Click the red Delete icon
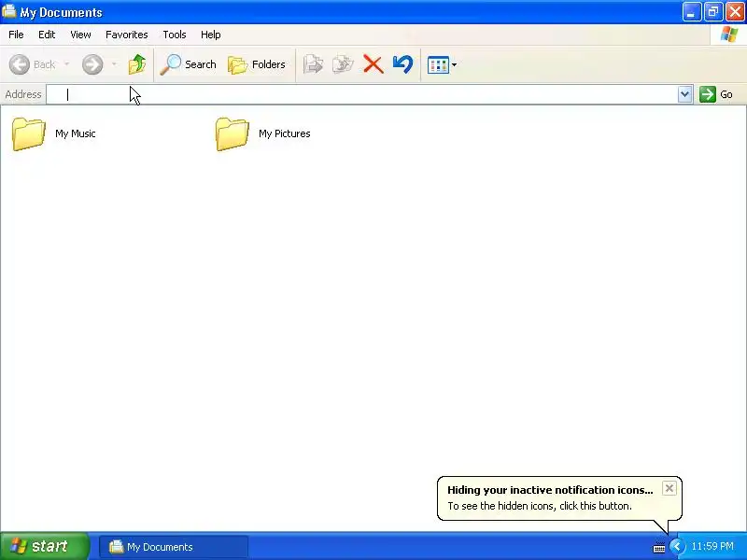Image resolution: width=747 pixels, height=560 pixels. pos(373,64)
